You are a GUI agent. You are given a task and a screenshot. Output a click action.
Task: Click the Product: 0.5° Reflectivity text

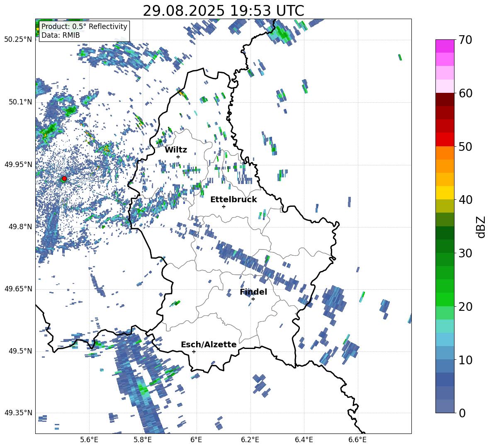84,27
